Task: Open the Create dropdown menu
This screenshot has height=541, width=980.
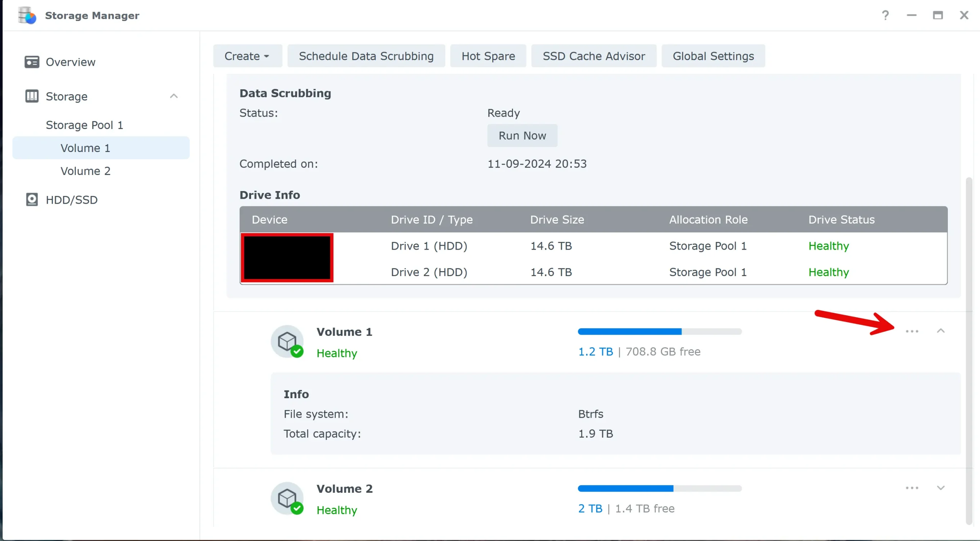Action: [x=247, y=56]
